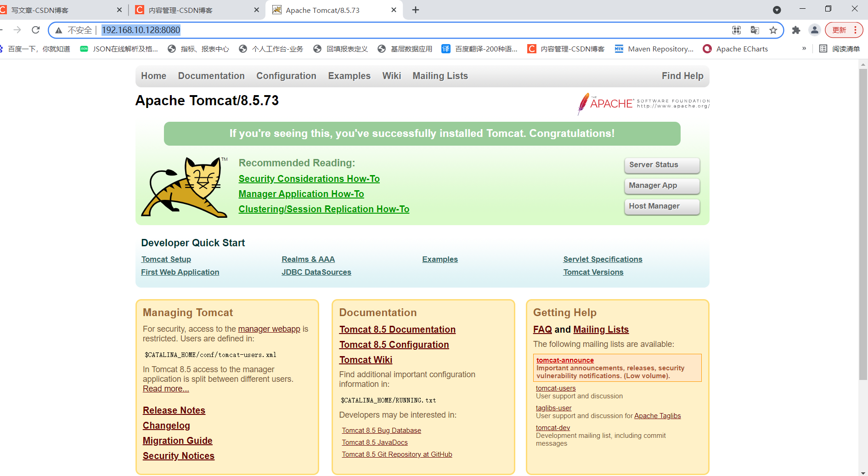Open the Documentation nav item
Image resolution: width=868 pixels, height=476 pixels.
click(211, 76)
